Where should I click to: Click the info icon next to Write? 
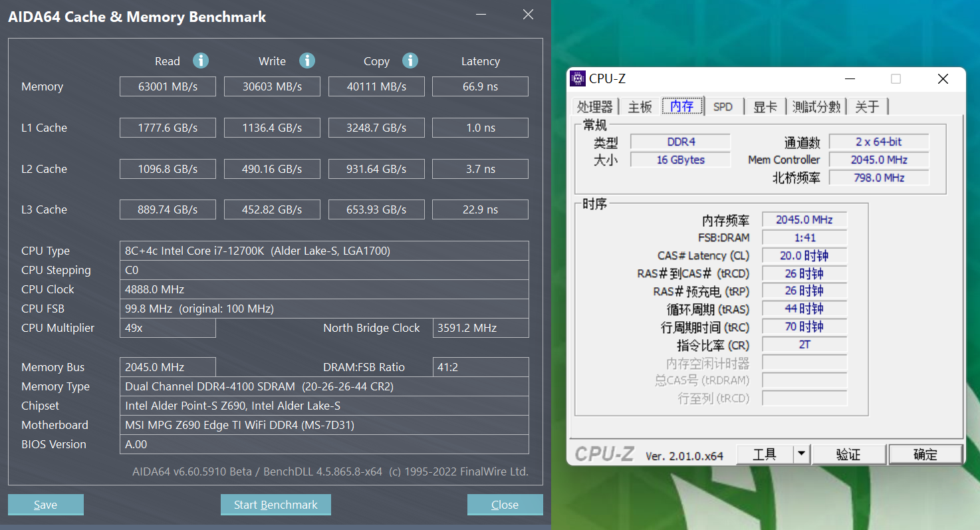pyautogui.click(x=306, y=61)
